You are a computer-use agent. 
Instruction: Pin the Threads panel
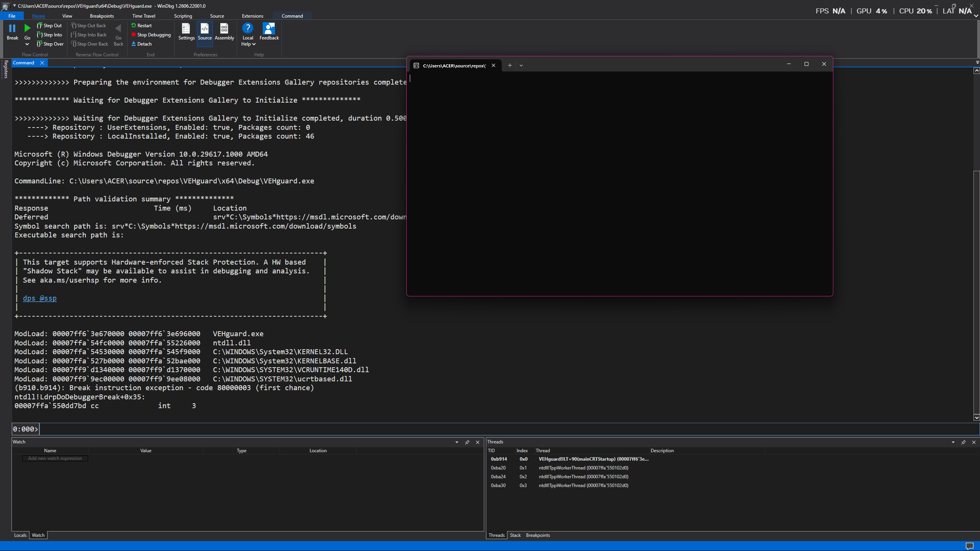pyautogui.click(x=964, y=442)
